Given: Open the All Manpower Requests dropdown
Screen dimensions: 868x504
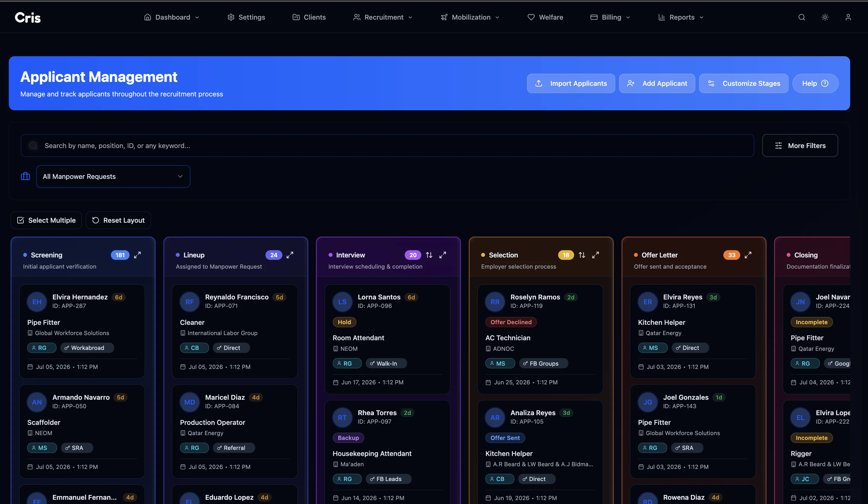Looking at the screenshot, I should point(113,176).
